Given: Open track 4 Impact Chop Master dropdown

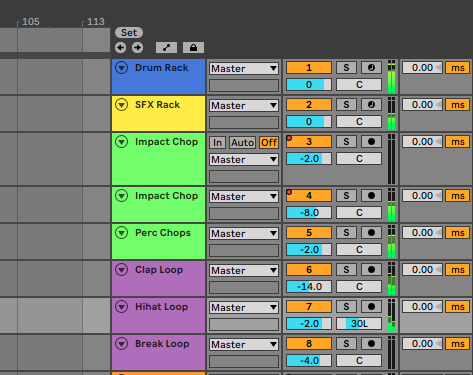Looking at the screenshot, I should (244, 197).
